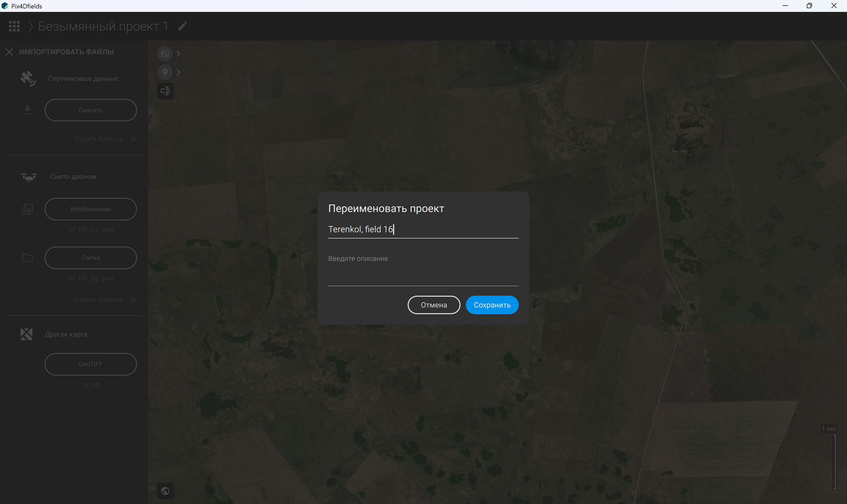This screenshot has width=847, height=504.
Task: Click the Скачать satellite download button
Action: tap(91, 110)
